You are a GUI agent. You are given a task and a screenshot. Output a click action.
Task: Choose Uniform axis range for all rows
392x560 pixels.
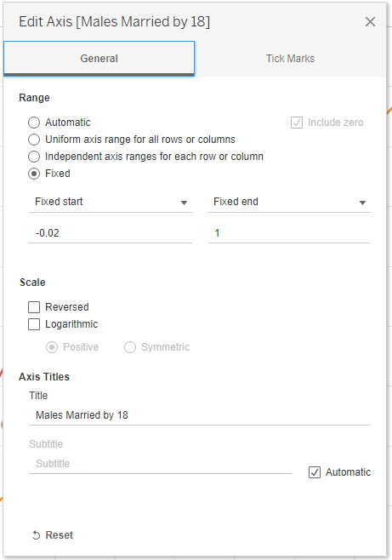coord(34,140)
